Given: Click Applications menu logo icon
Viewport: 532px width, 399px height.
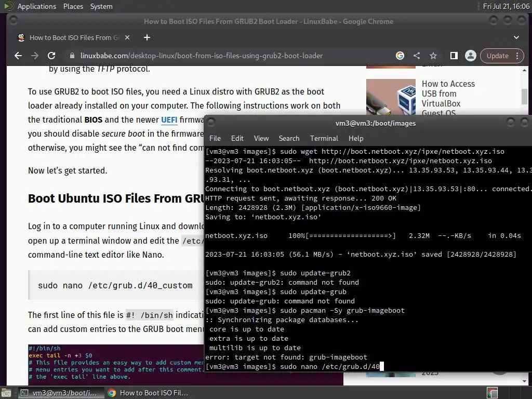Looking at the screenshot, I should [x=8, y=6].
